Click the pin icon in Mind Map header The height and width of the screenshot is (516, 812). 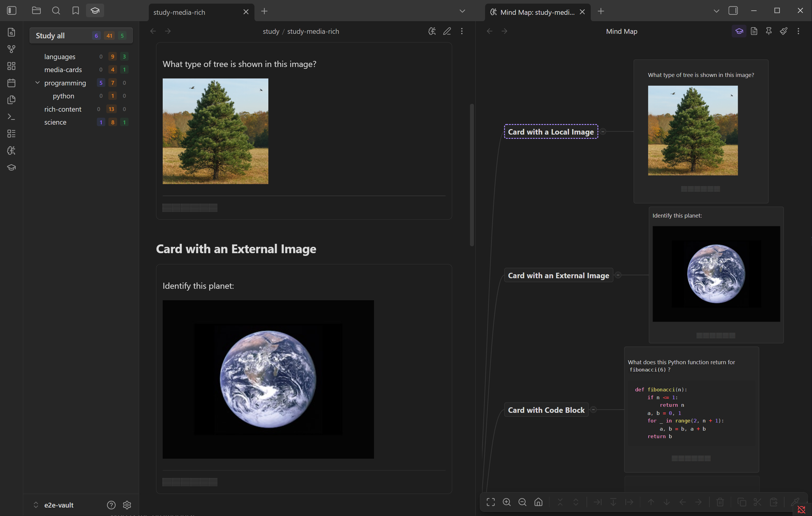point(769,31)
